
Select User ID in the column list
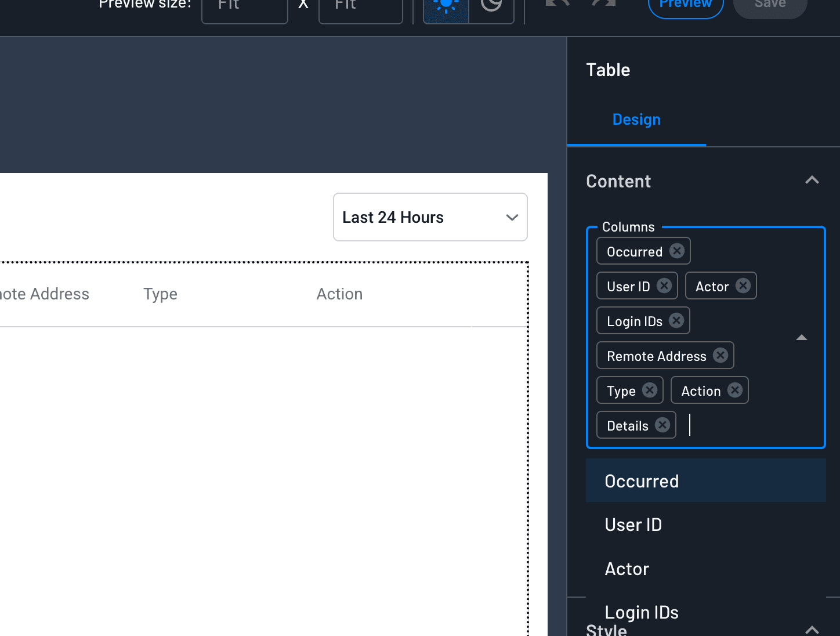point(633,525)
